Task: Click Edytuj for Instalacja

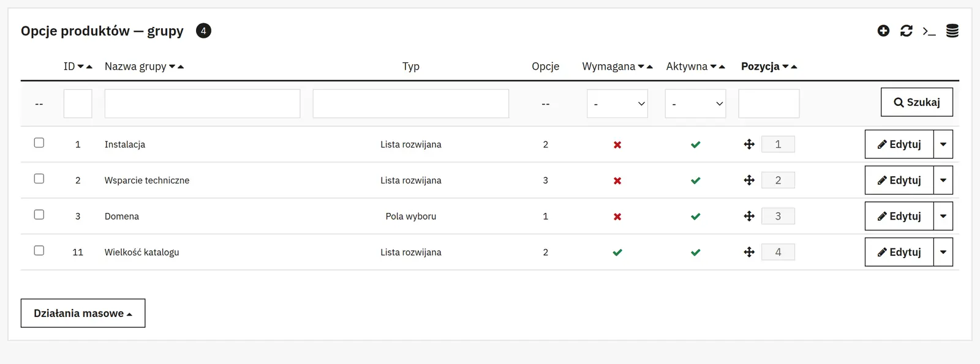Action: point(899,144)
